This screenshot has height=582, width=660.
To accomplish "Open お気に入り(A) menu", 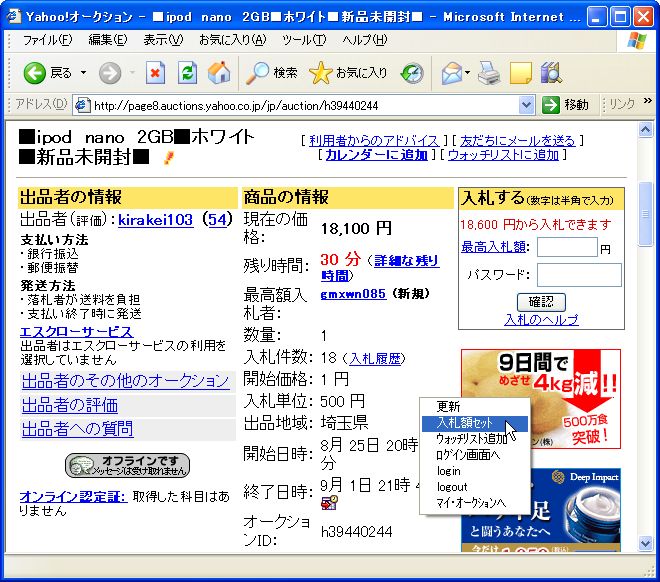I will pyautogui.click(x=233, y=40).
